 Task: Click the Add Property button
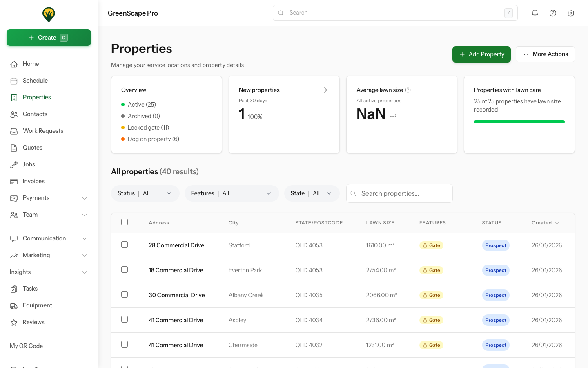(481, 54)
